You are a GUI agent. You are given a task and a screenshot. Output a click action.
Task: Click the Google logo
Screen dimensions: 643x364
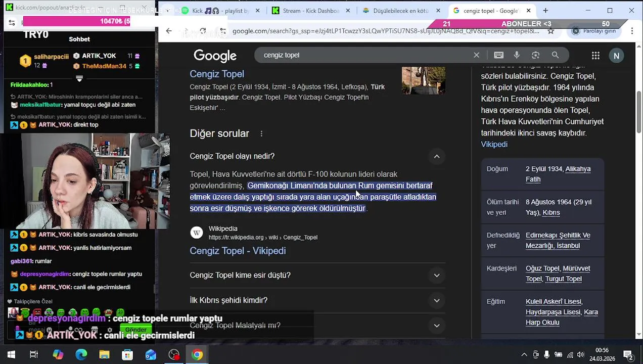click(215, 56)
